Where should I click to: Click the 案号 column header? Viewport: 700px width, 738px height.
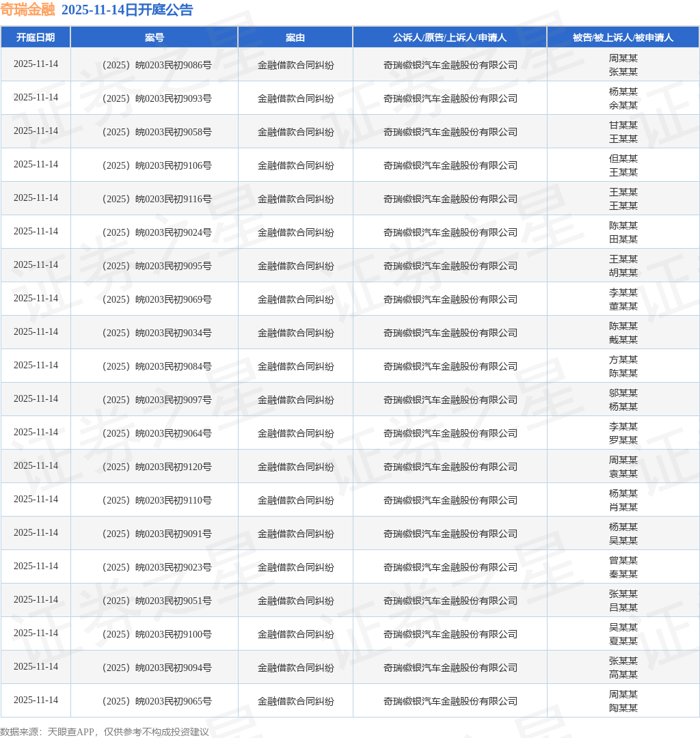point(154,37)
